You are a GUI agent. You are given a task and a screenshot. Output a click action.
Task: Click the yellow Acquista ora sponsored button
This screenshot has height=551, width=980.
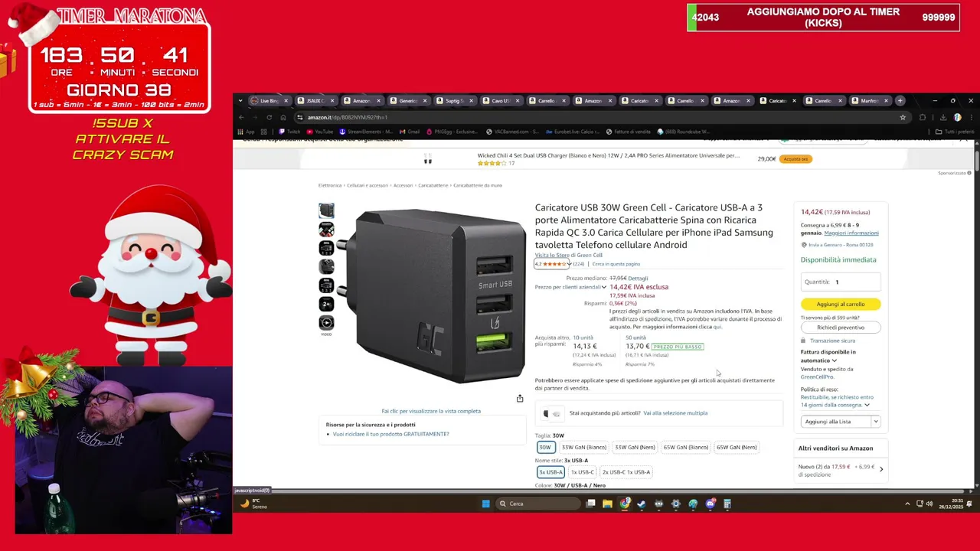point(795,159)
